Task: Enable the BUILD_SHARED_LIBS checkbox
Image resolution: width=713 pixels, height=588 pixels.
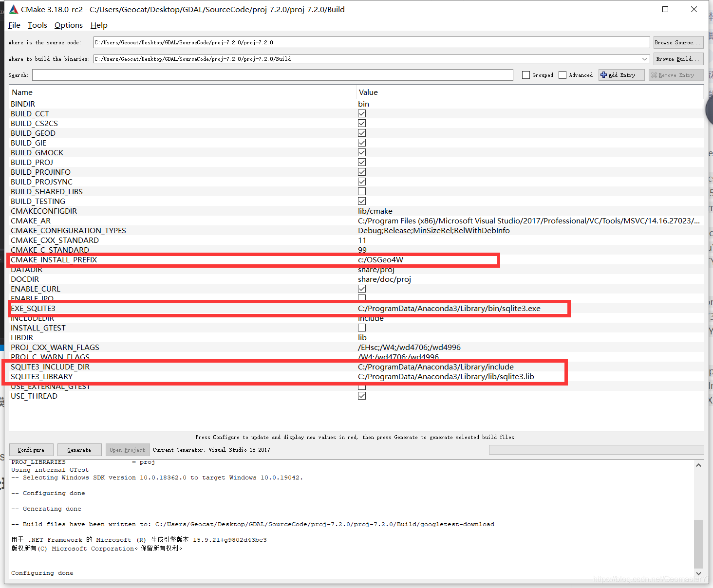Action: point(362,191)
